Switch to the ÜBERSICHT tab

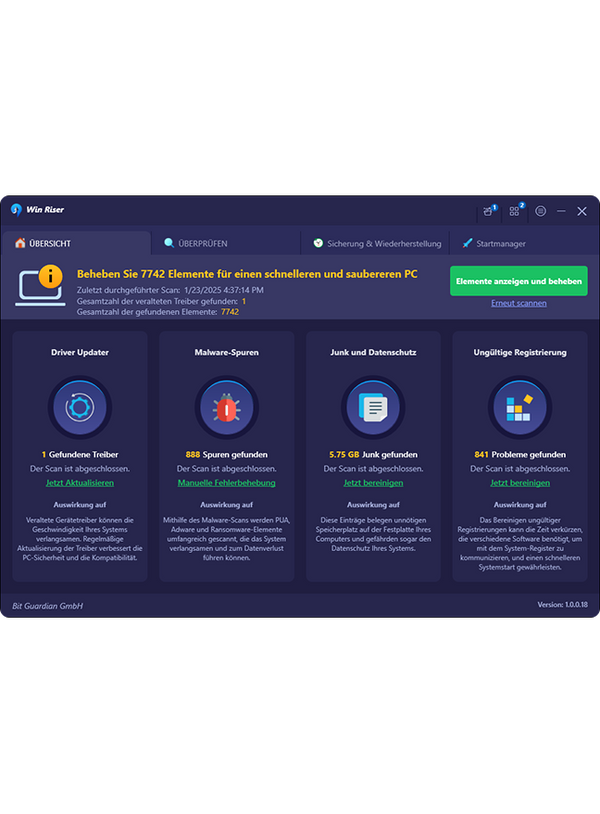point(76,243)
